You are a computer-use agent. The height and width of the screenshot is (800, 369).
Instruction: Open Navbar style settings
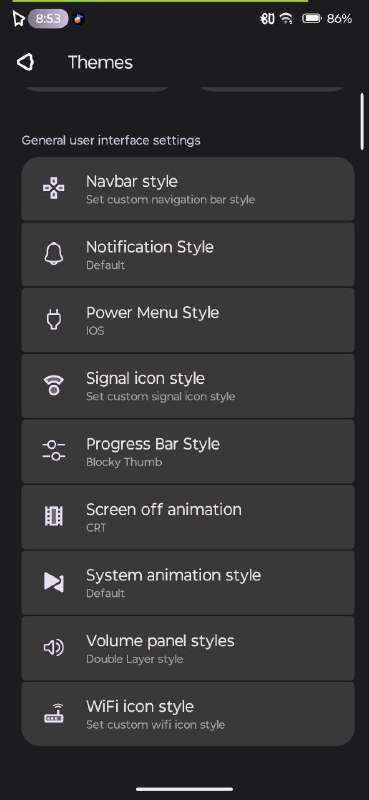point(188,189)
